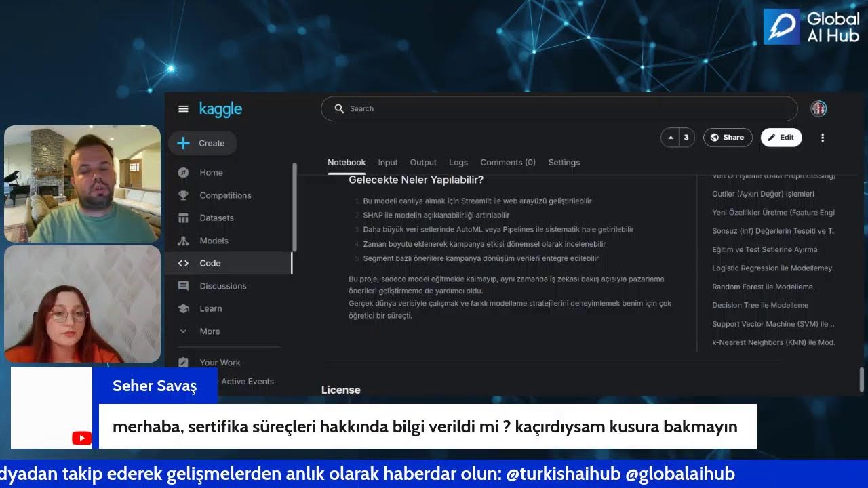Jump to Decision Tree ile Modelleme section
Screen dimensions: 868x488
pos(760,306)
